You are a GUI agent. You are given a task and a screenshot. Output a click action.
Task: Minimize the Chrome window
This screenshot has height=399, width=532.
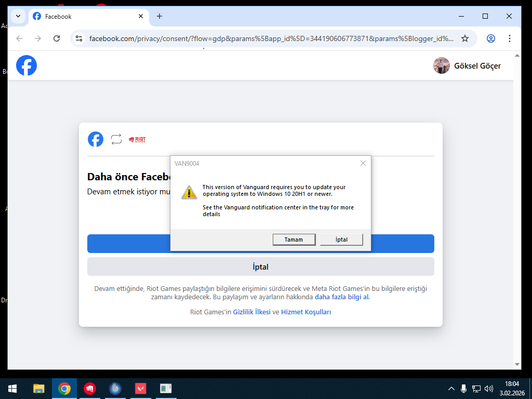(461, 16)
